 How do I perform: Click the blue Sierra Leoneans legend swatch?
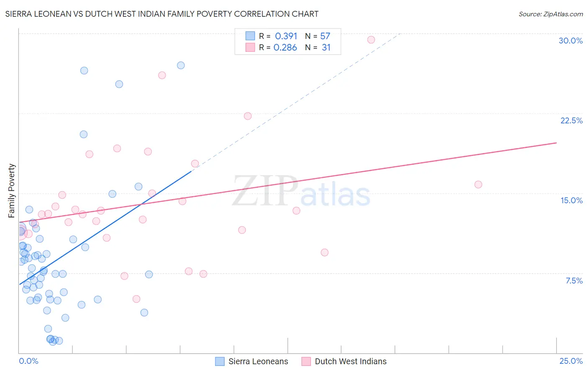[220, 361]
